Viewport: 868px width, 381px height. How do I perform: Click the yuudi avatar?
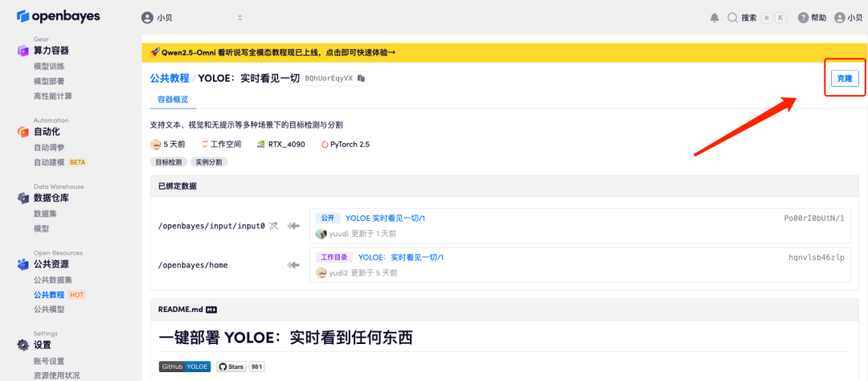click(321, 234)
